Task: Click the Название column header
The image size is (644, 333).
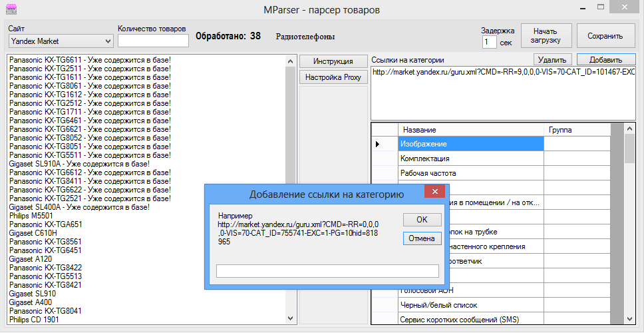Action: pos(470,130)
